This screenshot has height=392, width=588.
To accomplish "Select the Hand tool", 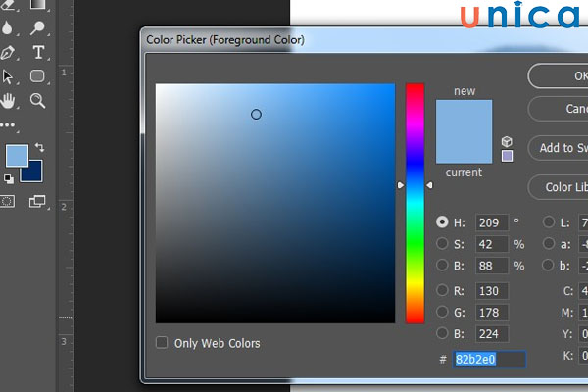I will click(8, 101).
